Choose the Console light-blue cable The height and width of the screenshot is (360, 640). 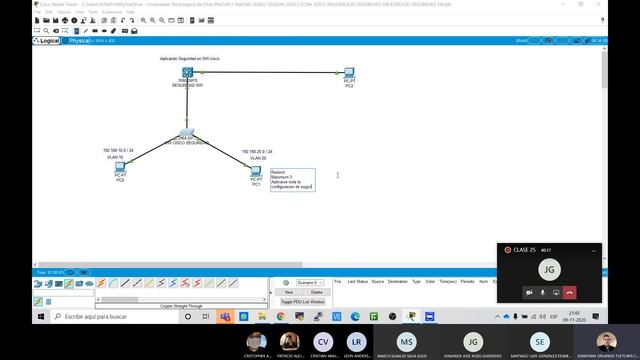113,283
